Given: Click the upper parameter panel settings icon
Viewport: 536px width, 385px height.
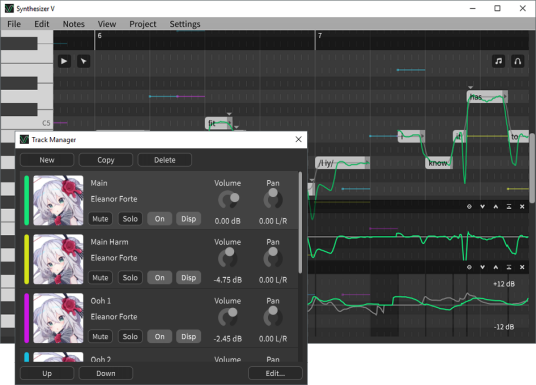Looking at the screenshot, I should 469,207.
